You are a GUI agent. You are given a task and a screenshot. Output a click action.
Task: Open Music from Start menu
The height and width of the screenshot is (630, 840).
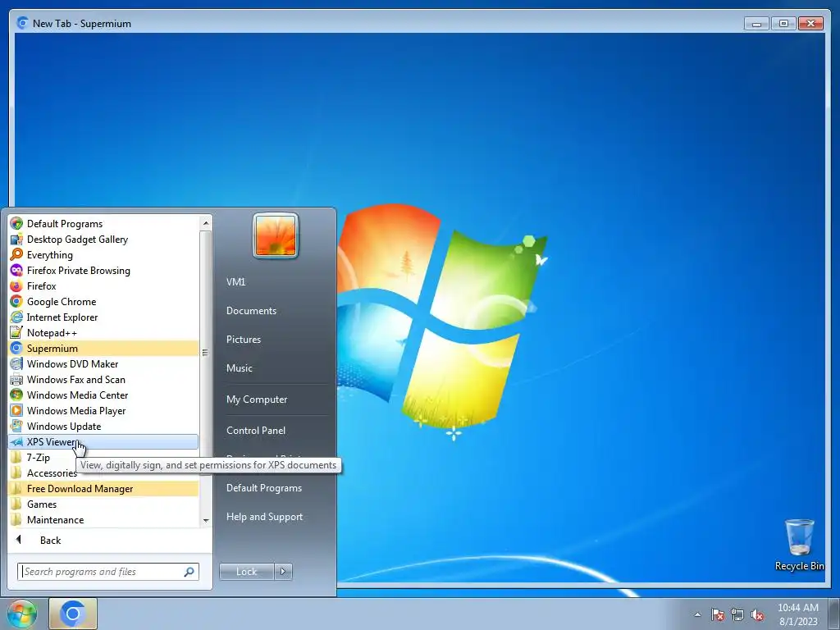(x=239, y=368)
